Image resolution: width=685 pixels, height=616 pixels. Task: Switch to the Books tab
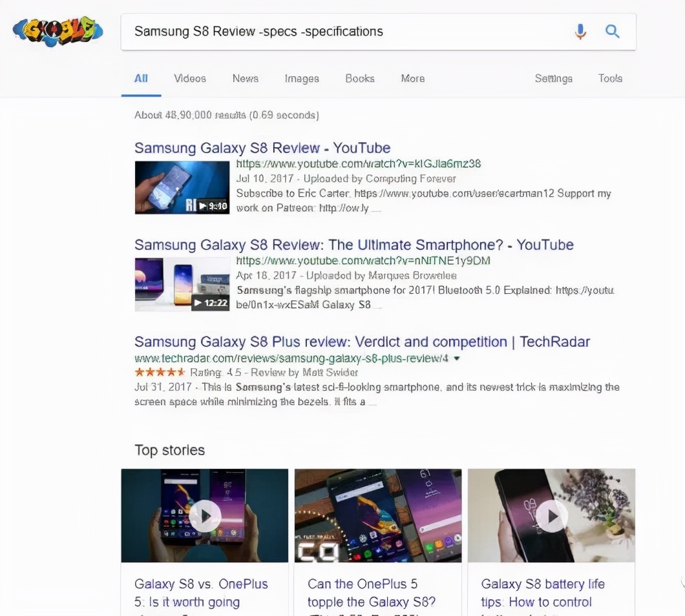point(360,79)
